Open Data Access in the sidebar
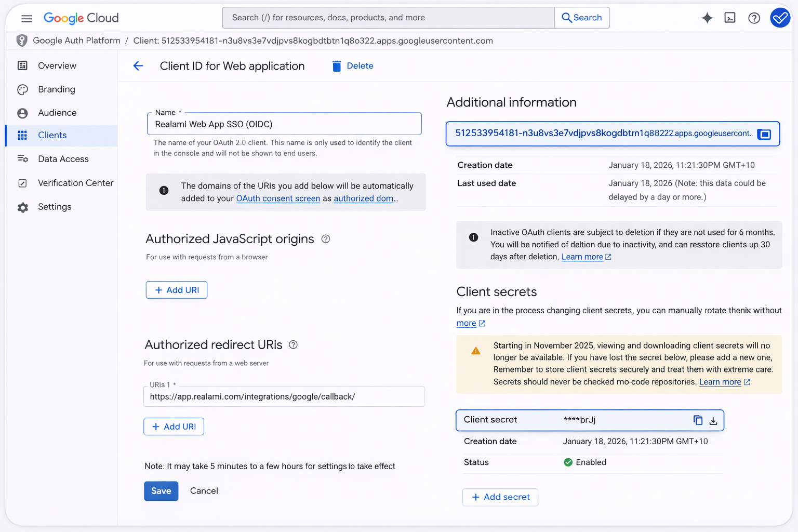Image resolution: width=798 pixels, height=532 pixels. tap(63, 159)
